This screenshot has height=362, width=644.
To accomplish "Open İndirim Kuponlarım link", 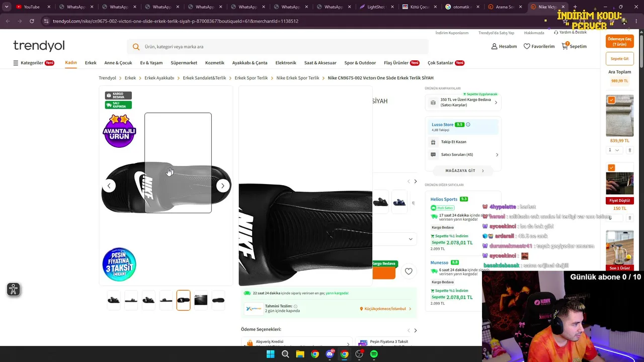I will pyautogui.click(x=452, y=33).
